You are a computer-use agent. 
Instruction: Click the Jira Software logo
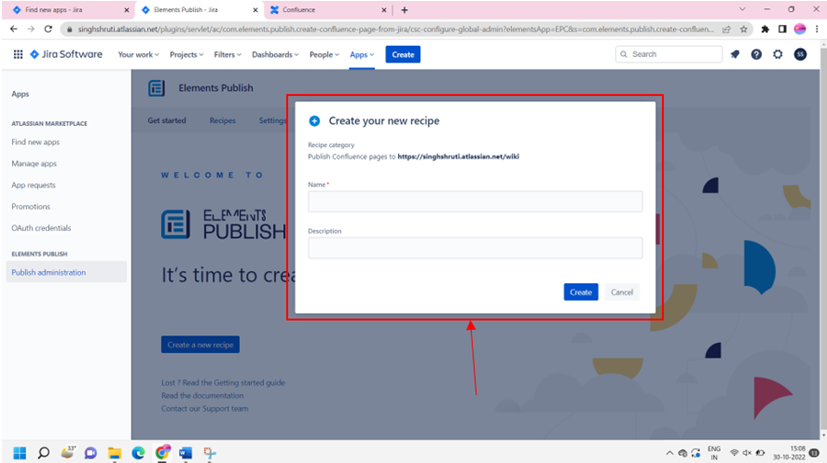point(66,54)
